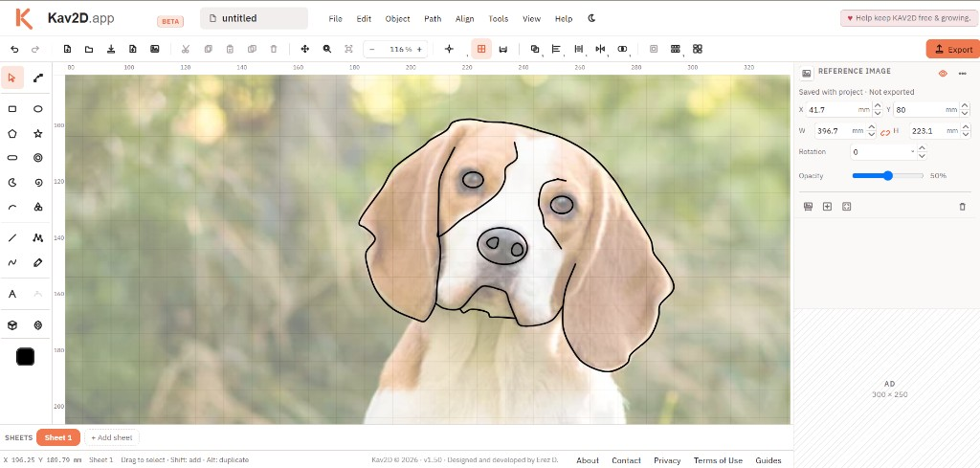The width and height of the screenshot is (980, 468).
Task: Choose the Ellipse shape tool
Action: pyautogui.click(x=38, y=109)
